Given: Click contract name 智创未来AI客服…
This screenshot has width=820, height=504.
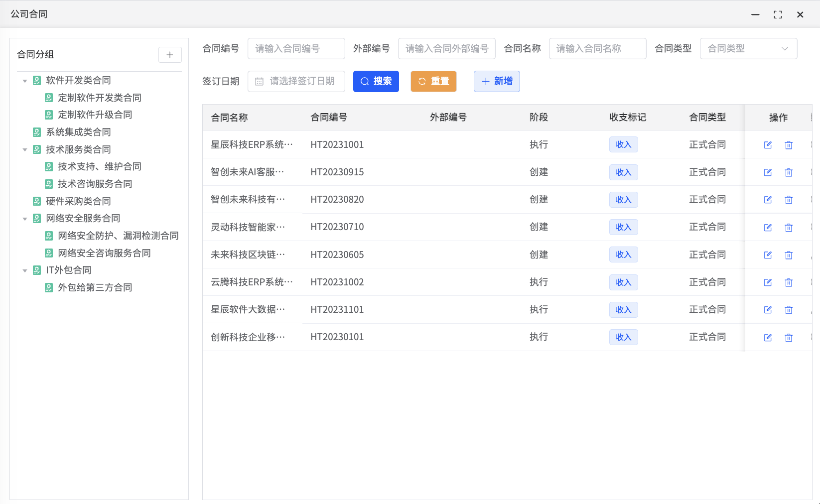Looking at the screenshot, I should pos(248,172).
